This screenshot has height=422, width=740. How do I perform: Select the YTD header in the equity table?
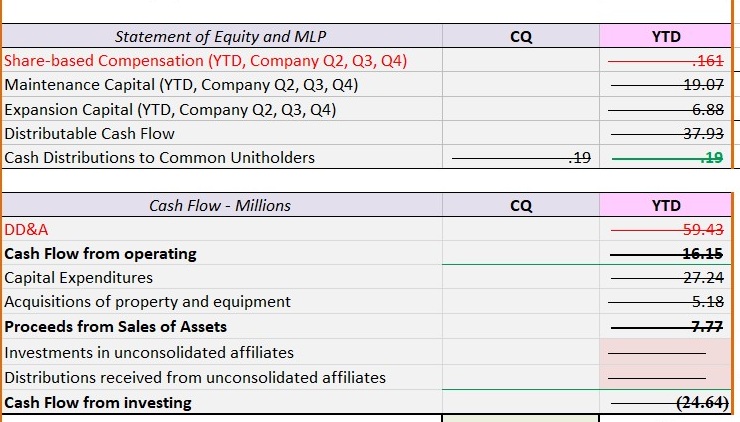(665, 37)
